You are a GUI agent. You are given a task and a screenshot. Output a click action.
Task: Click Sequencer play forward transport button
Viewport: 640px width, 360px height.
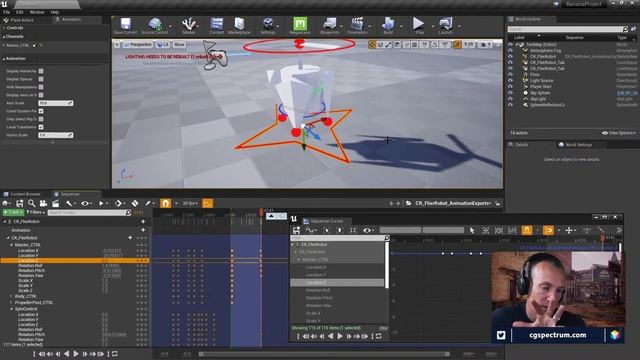(76, 354)
